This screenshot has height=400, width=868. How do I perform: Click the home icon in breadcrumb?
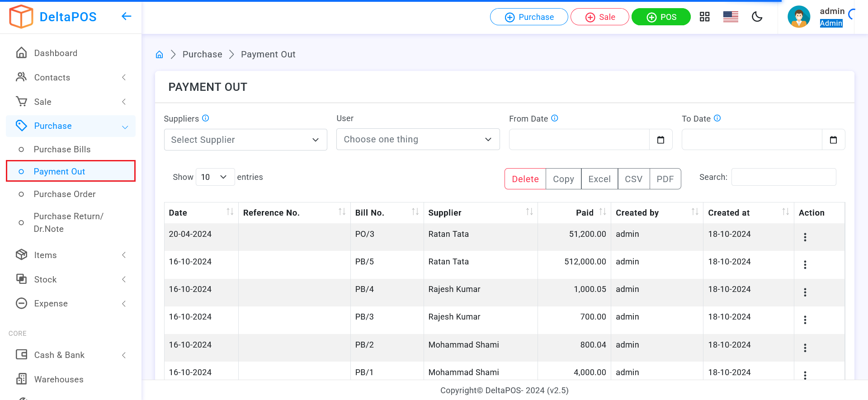(159, 55)
